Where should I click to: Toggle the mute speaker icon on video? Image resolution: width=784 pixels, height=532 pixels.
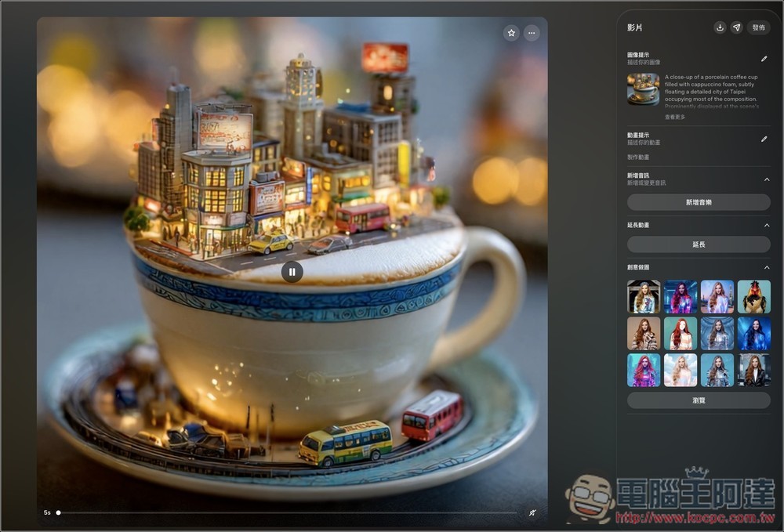coord(532,512)
